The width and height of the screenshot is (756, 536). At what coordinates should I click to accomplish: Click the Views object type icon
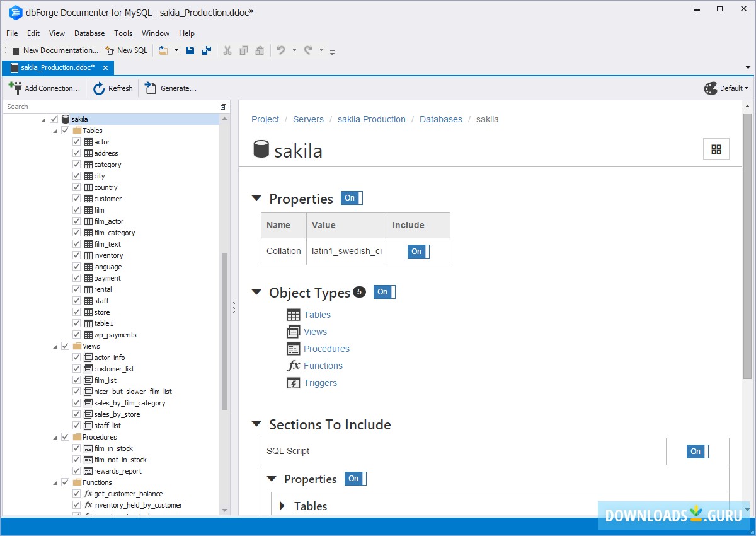click(x=294, y=332)
